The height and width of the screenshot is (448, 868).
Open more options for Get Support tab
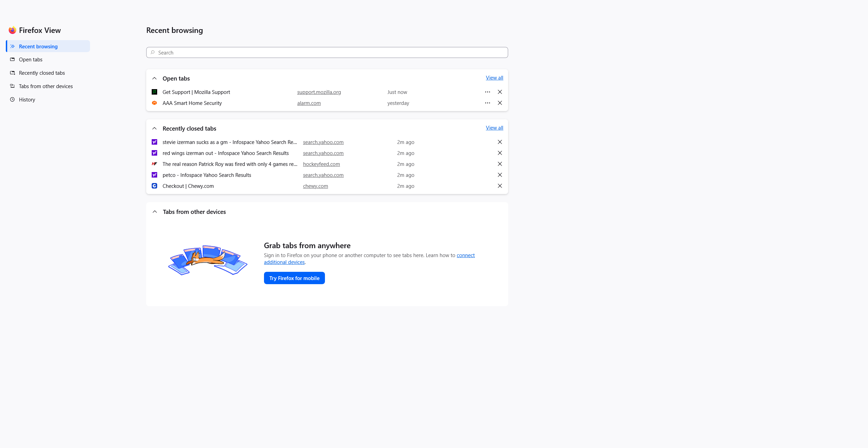click(x=487, y=92)
